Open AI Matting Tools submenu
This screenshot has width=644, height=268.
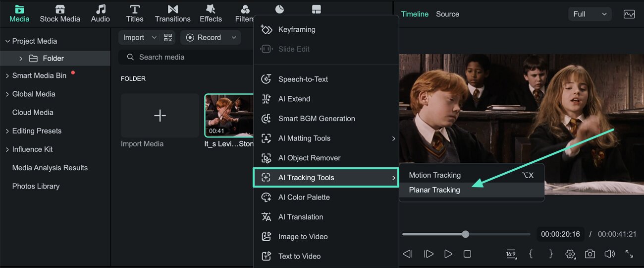(326, 138)
